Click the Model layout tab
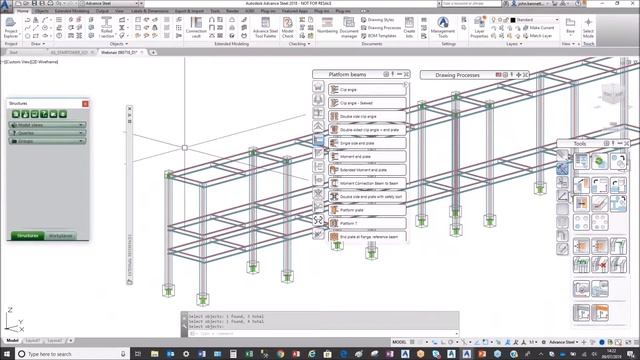 click(x=12, y=340)
